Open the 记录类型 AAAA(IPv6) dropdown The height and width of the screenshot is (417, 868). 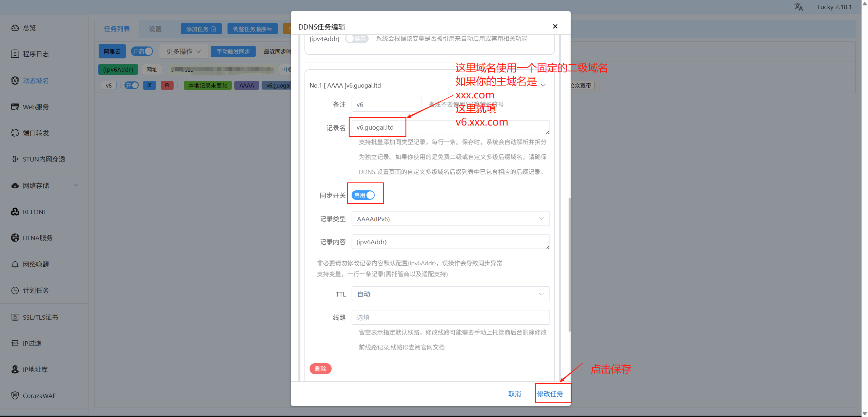[x=450, y=219]
